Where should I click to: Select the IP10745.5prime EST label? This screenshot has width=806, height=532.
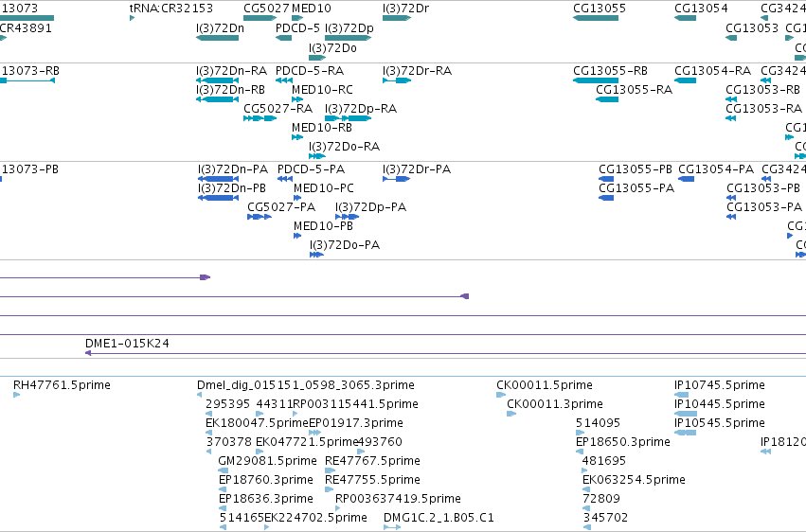pyautogui.click(x=720, y=385)
